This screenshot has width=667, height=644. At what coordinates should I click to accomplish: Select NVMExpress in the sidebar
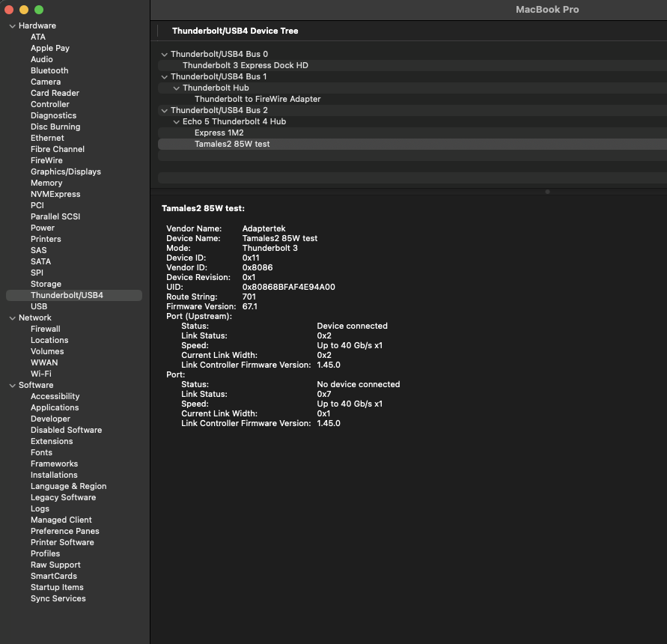pos(55,194)
